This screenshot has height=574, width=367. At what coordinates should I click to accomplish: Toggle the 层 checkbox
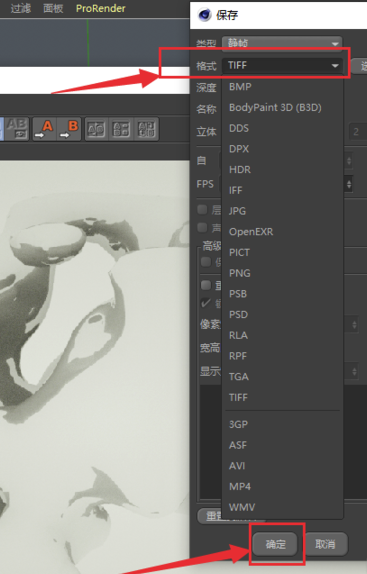tap(202, 209)
